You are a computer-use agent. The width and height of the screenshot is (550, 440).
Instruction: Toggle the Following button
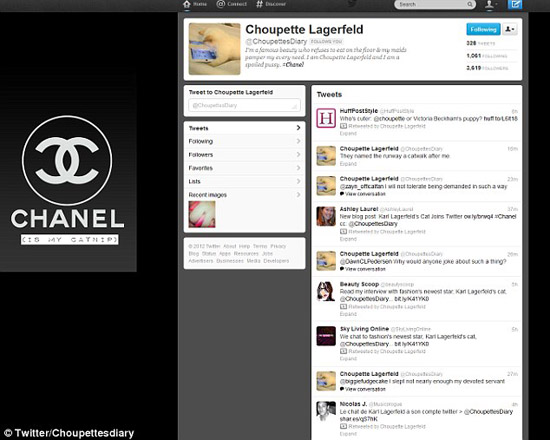pyautogui.click(x=483, y=29)
